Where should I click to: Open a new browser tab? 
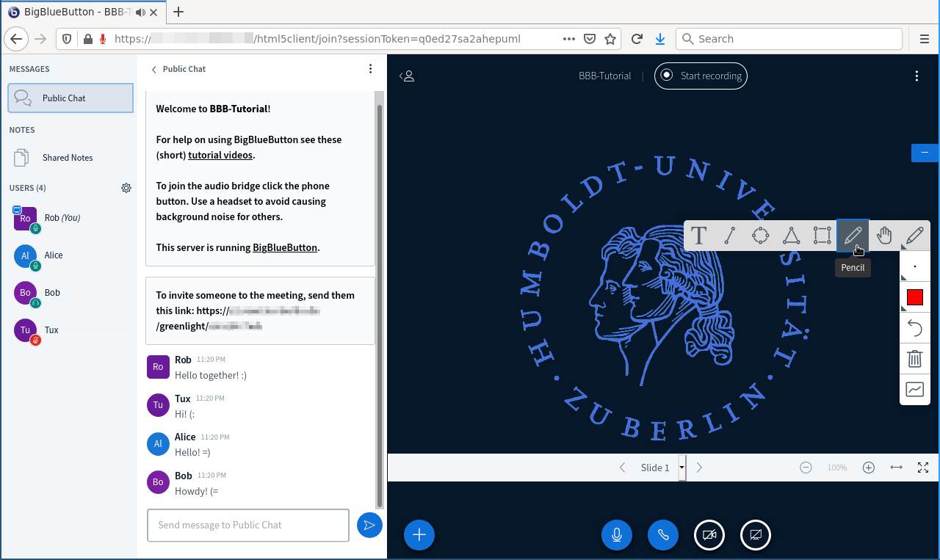pos(178,12)
